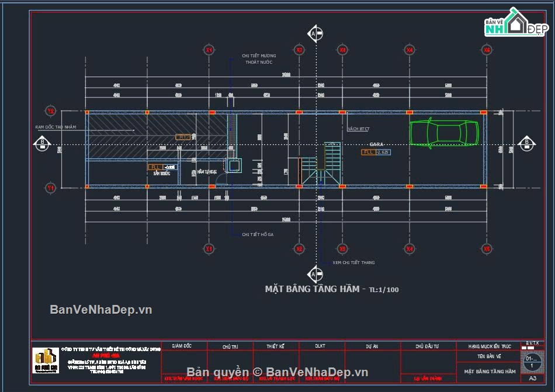Select the orange tag on the hatched ramp
Image resolution: width=555 pixels, height=392 pixels.
(183, 137)
